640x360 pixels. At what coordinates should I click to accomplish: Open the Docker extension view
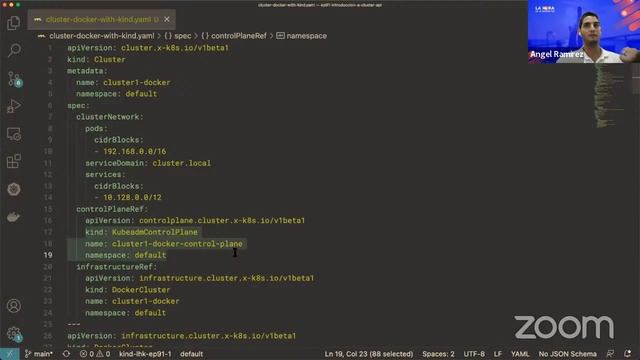point(13,217)
